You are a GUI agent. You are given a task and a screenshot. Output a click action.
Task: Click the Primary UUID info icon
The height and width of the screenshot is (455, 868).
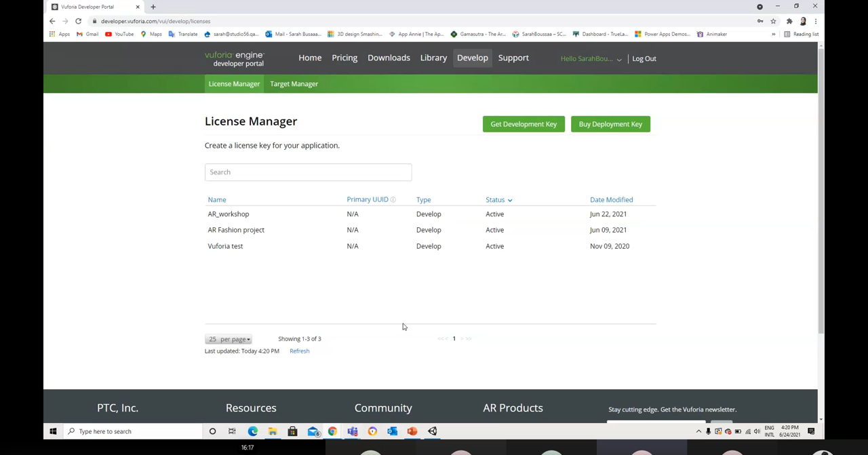[x=393, y=199]
